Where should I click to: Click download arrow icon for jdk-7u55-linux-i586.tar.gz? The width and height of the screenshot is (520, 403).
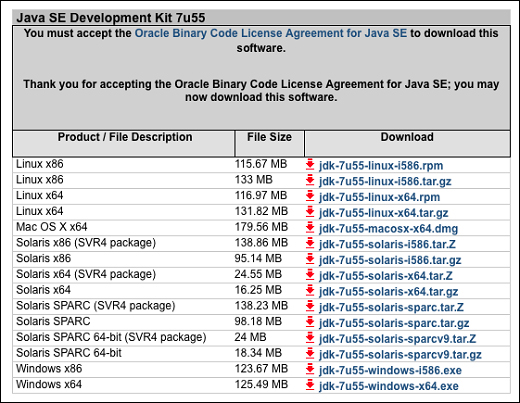pos(310,180)
